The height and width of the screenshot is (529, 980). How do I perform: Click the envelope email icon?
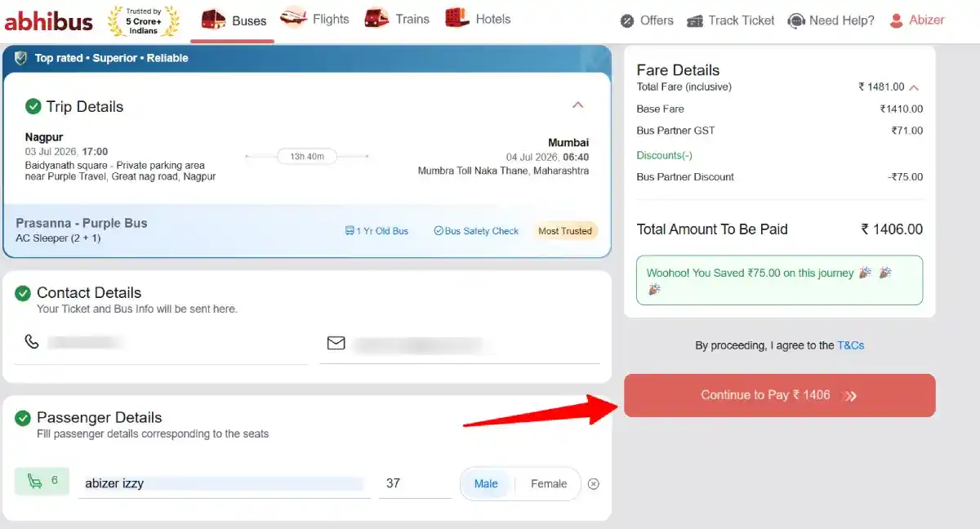[336, 343]
